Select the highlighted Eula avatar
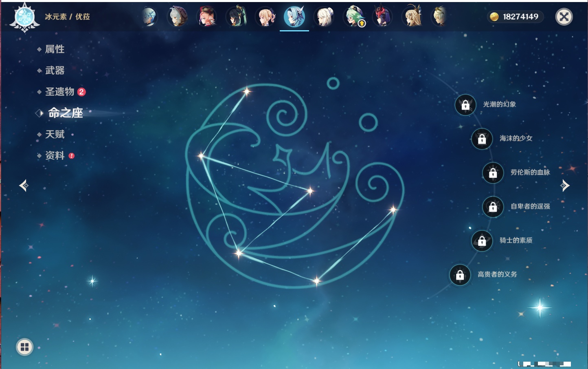 294,17
